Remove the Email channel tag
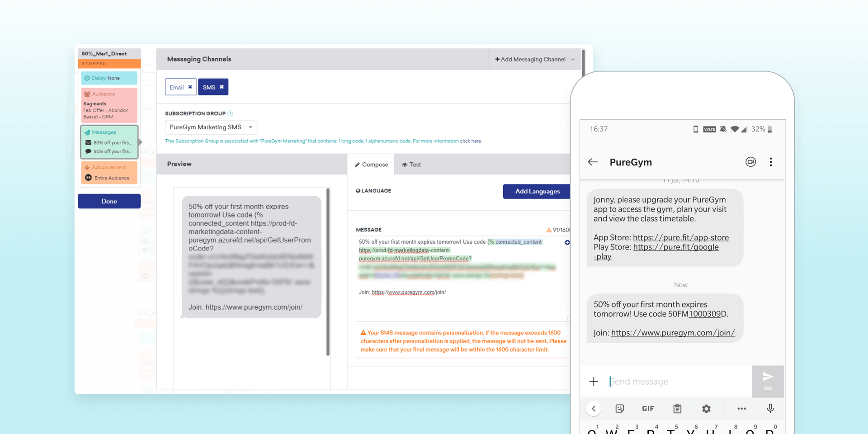The height and width of the screenshot is (434, 868). click(190, 87)
